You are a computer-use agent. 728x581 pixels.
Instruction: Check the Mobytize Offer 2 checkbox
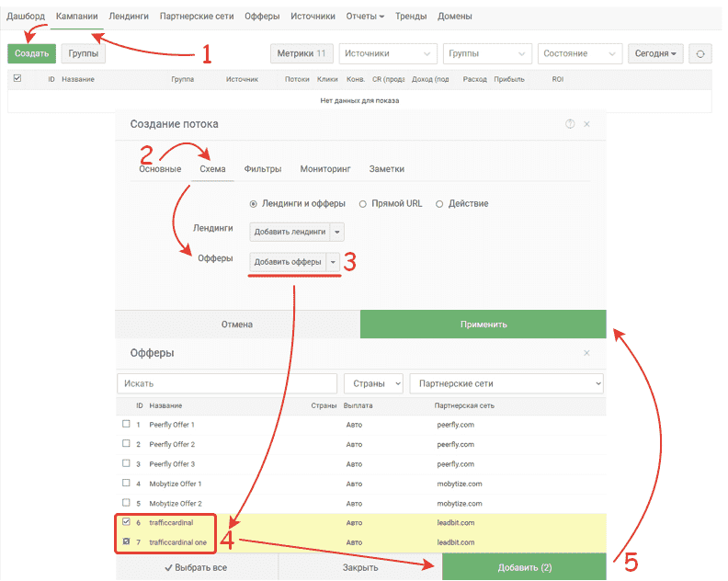click(126, 503)
